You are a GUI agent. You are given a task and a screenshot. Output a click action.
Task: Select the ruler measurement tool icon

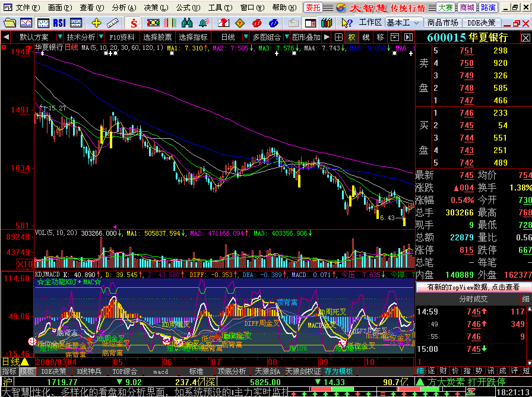point(112,23)
